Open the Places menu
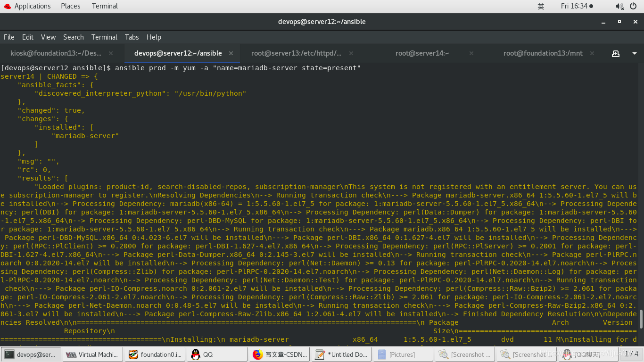Image resolution: width=644 pixels, height=362 pixels. 71,6
